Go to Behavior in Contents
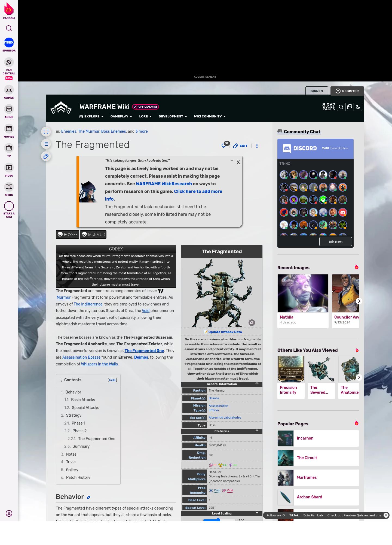Screen dimensions: 392x545 pyautogui.click(x=73, y=392)
